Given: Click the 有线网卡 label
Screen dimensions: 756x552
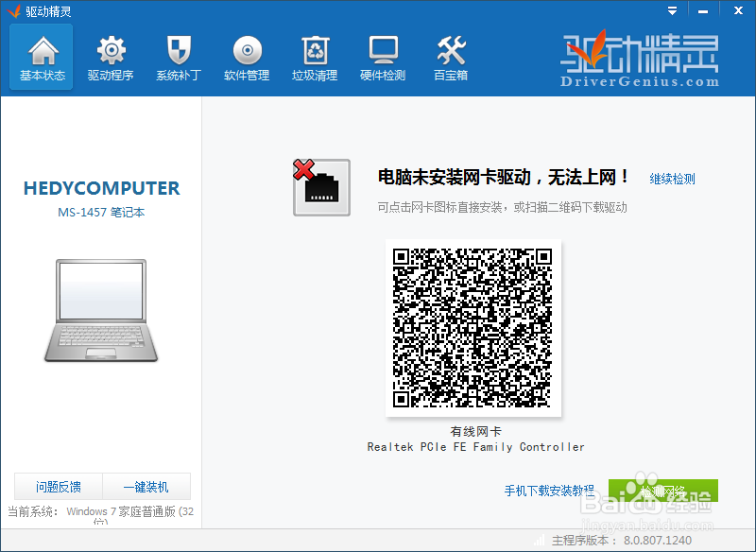Looking at the screenshot, I should (x=476, y=431).
